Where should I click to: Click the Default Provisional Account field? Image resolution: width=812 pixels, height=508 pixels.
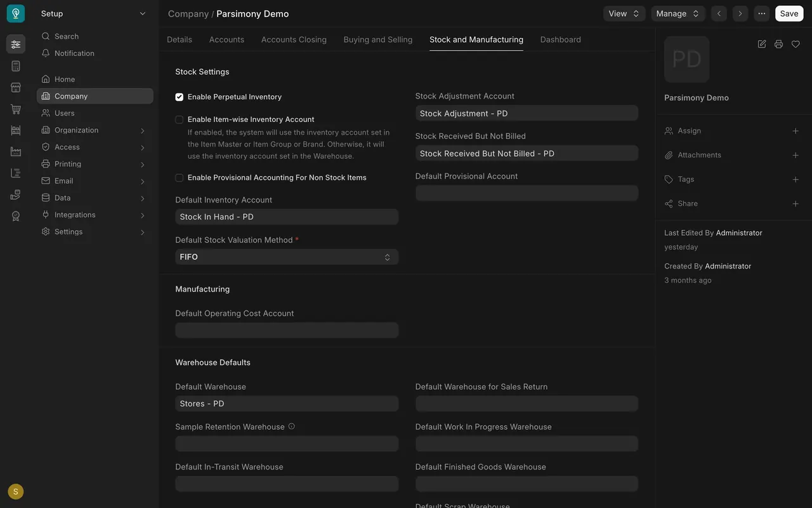click(x=527, y=193)
